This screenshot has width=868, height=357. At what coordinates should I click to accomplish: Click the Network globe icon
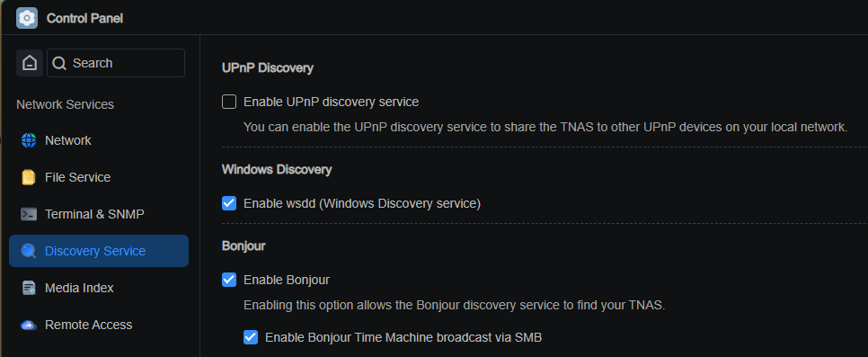coord(28,140)
